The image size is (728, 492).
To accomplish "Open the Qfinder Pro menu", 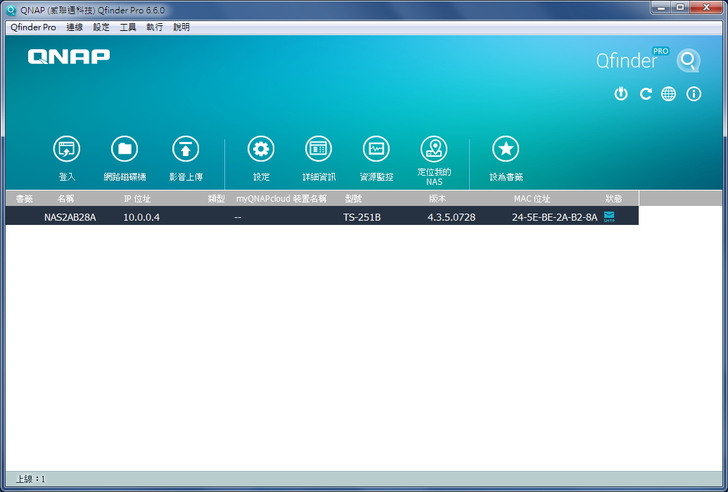I will [33, 27].
